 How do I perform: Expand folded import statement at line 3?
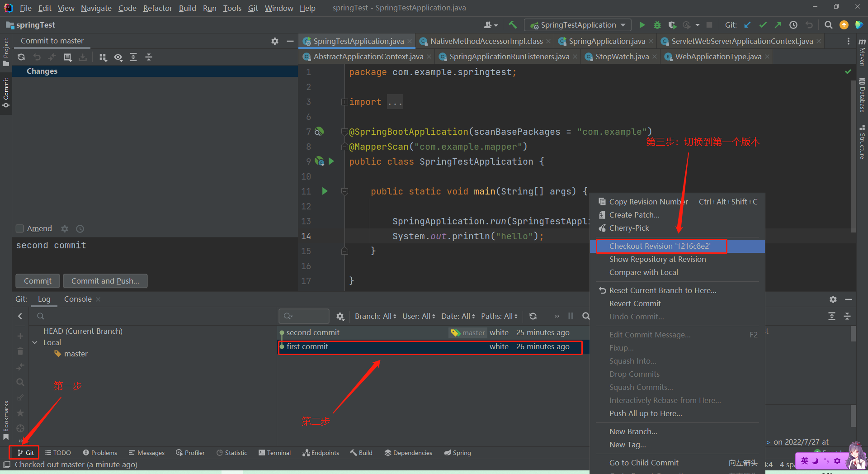(x=344, y=102)
